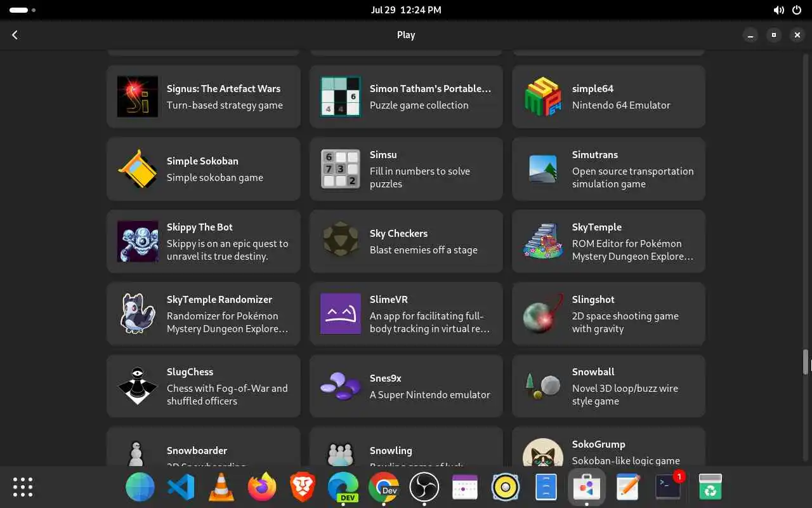Open the Snes9x purple buttons icon
The image size is (812, 508).
341,386
